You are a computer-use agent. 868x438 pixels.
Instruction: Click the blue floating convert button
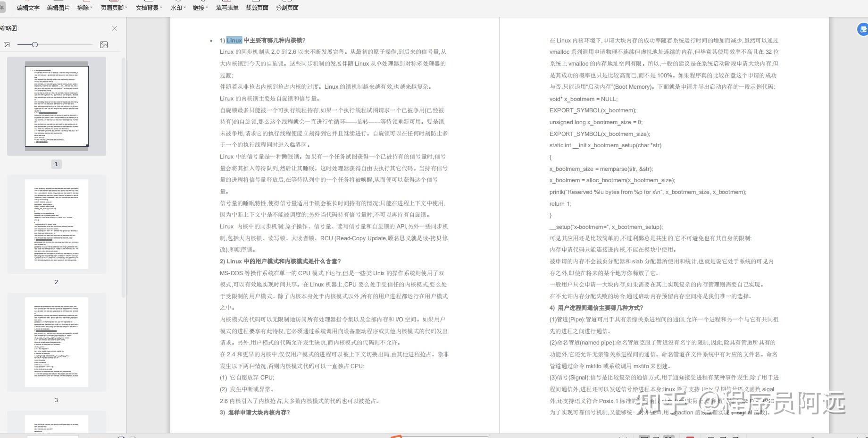862,30
